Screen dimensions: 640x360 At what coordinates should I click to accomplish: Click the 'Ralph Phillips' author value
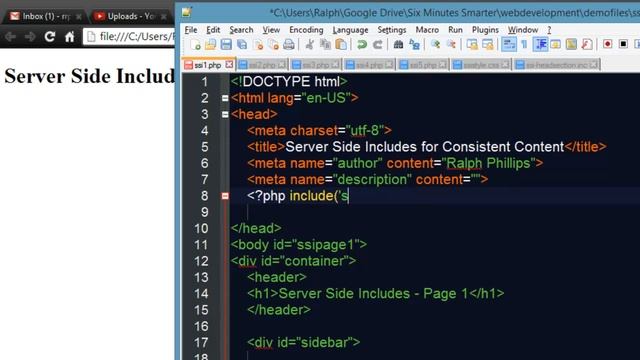point(489,163)
